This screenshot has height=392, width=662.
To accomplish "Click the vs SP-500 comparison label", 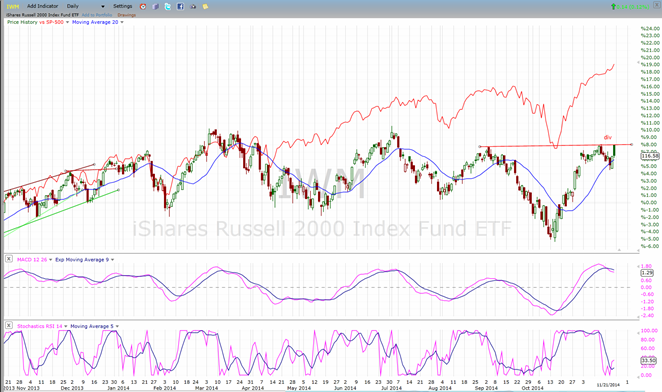I will (x=52, y=22).
